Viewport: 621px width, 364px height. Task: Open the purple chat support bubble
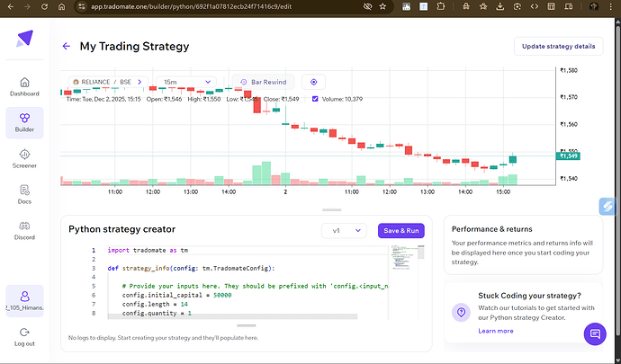click(594, 334)
